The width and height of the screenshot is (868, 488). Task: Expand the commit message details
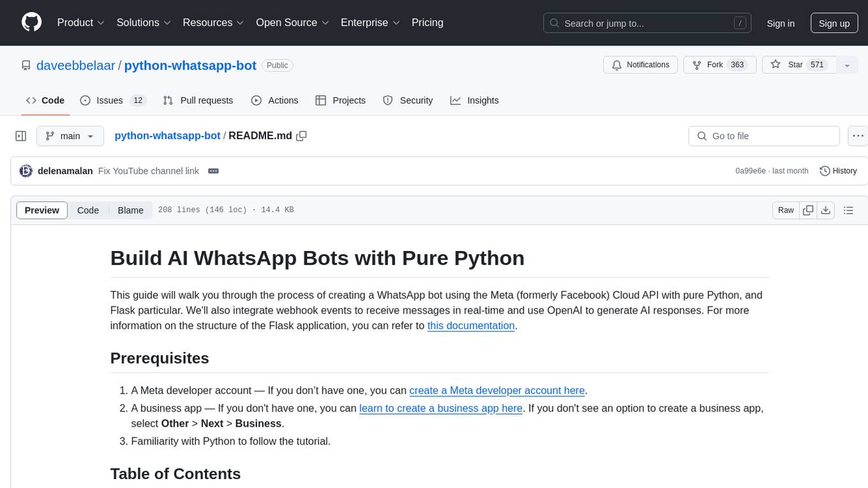[213, 171]
